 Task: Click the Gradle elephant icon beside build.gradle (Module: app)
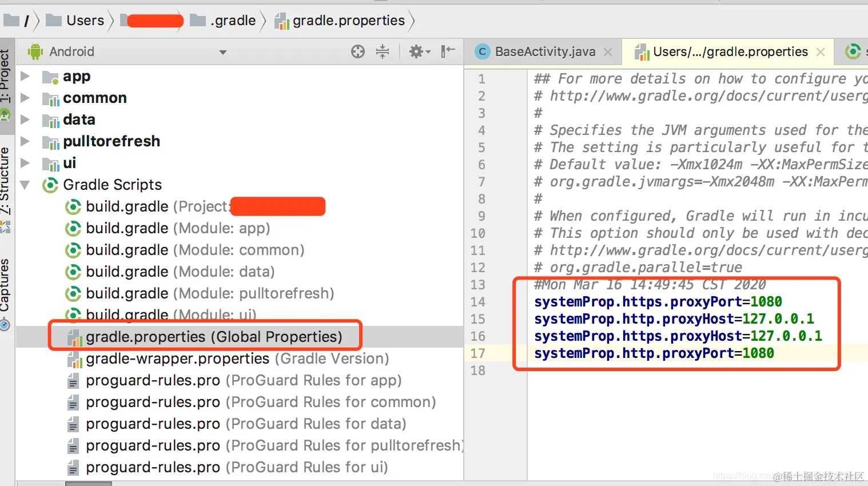[73, 228]
